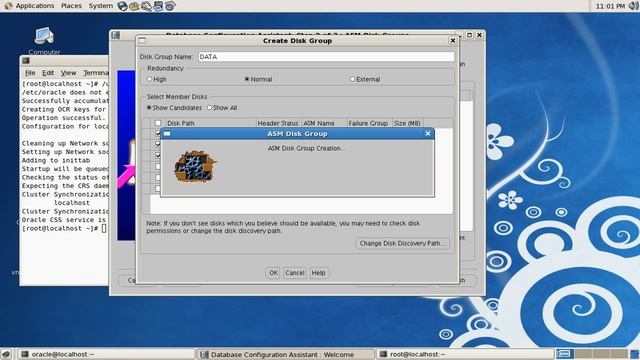Click the ASM Name column header
This screenshot has width=640, height=360.
(x=324, y=123)
